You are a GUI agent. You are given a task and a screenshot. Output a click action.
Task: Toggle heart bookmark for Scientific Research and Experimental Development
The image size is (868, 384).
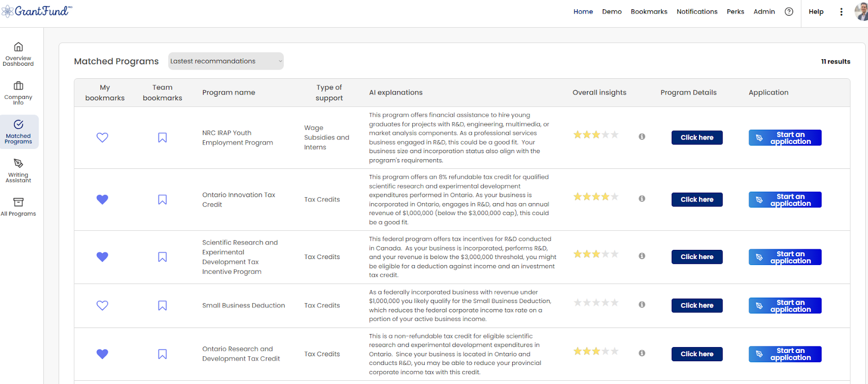[103, 257]
